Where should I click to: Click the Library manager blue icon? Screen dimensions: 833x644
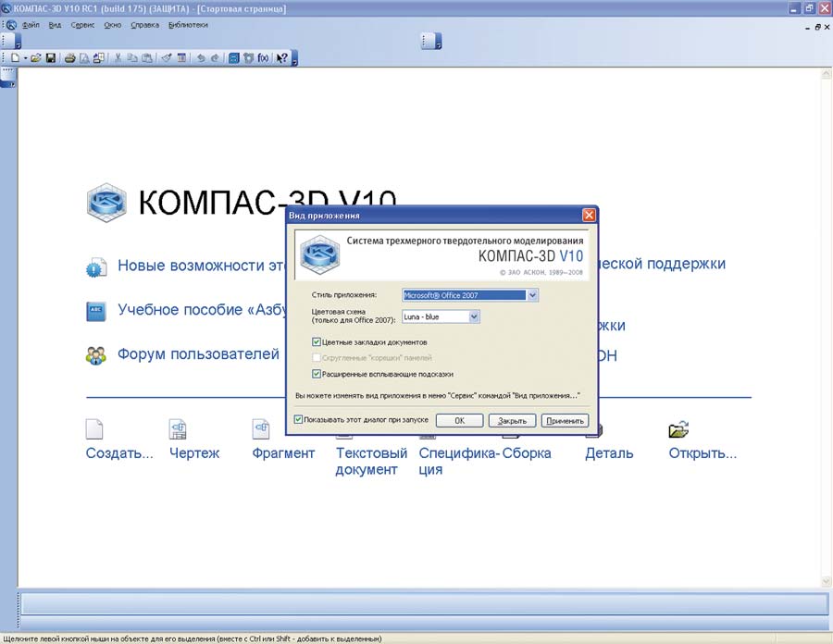point(234,58)
